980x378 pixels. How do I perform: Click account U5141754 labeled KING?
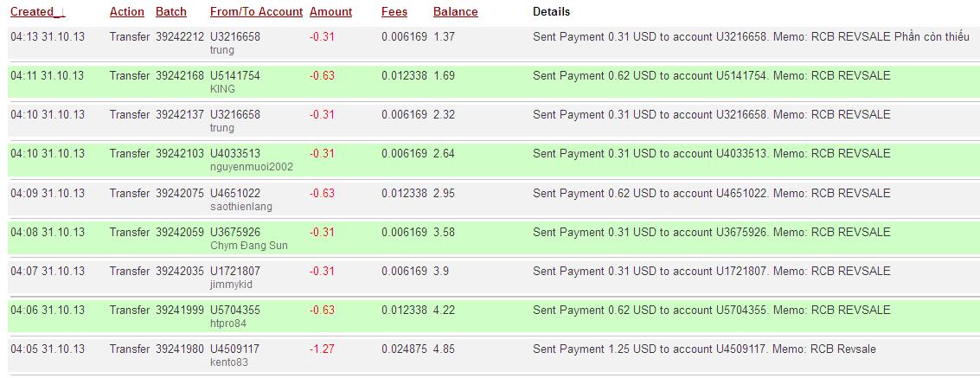click(235, 76)
